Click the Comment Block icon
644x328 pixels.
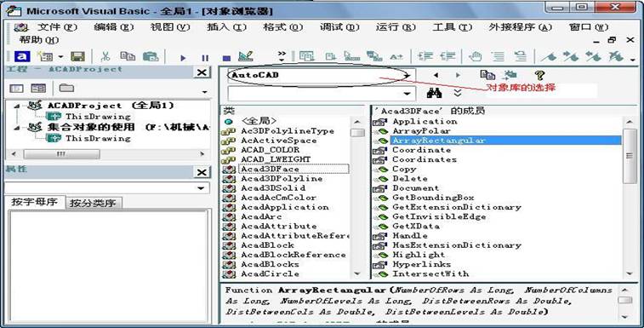[x=499, y=56]
